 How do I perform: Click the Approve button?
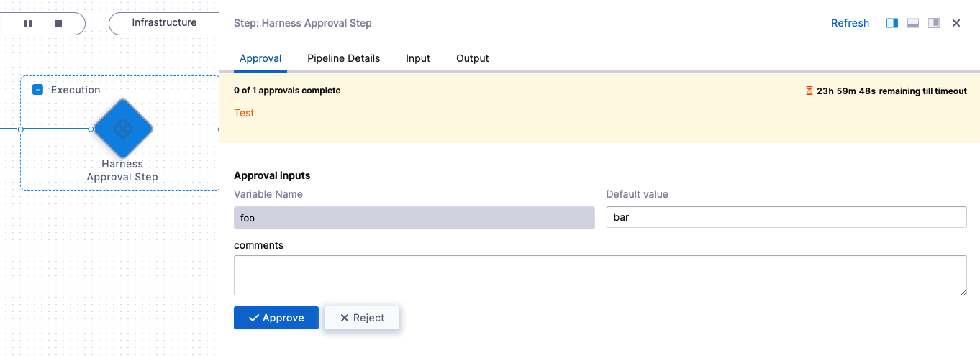276,318
